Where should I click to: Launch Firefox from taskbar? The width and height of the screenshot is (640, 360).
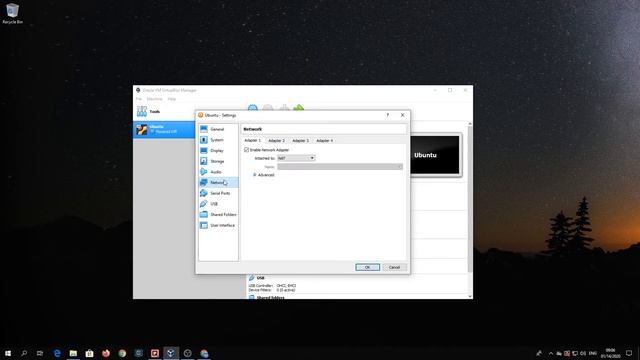pos(106,353)
